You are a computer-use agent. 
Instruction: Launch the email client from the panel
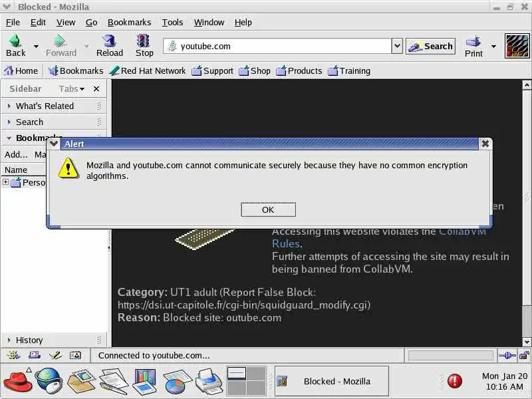[x=81, y=380]
